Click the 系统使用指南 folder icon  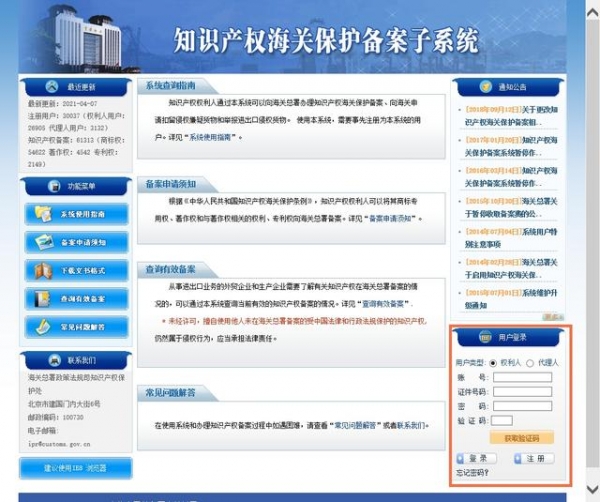coord(43,214)
